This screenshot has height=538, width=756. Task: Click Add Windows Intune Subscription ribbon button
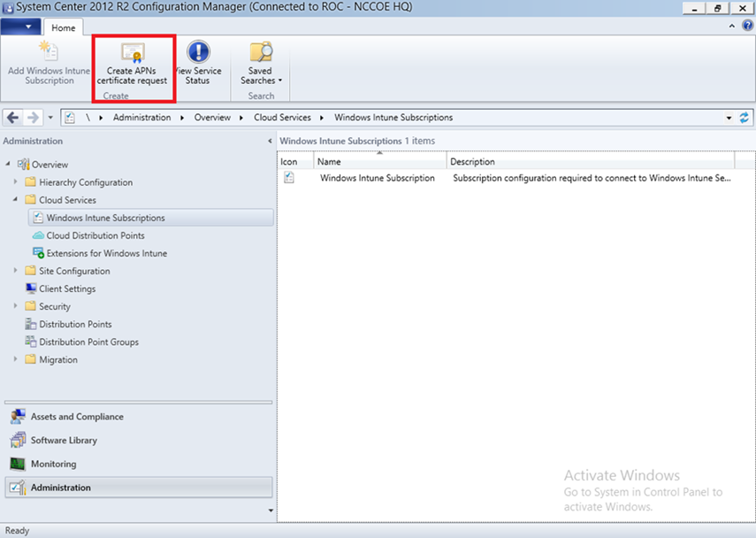click(x=50, y=63)
